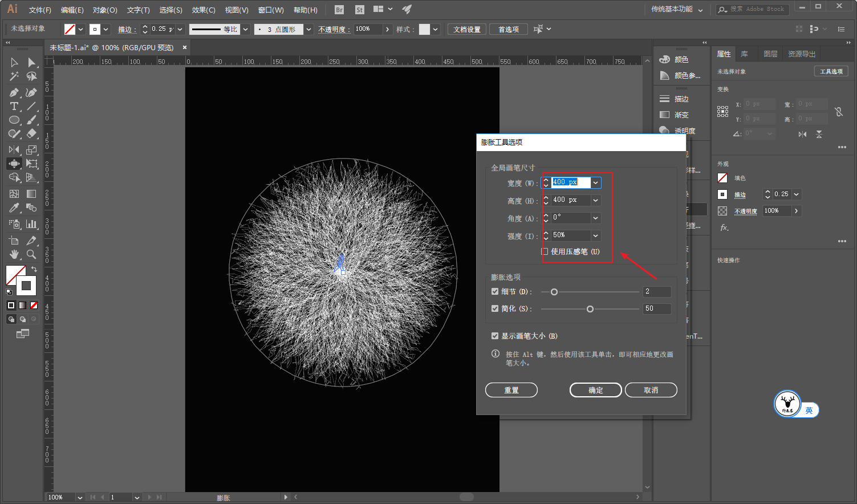Open the 效果(C) menu
Viewport: 857px width, 504px height.
(204, 10)
